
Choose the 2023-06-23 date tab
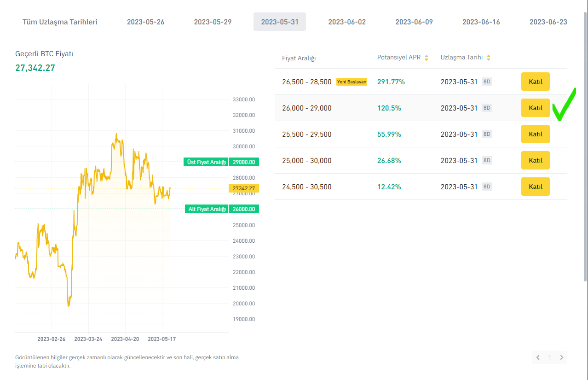[x=548, y=22]
